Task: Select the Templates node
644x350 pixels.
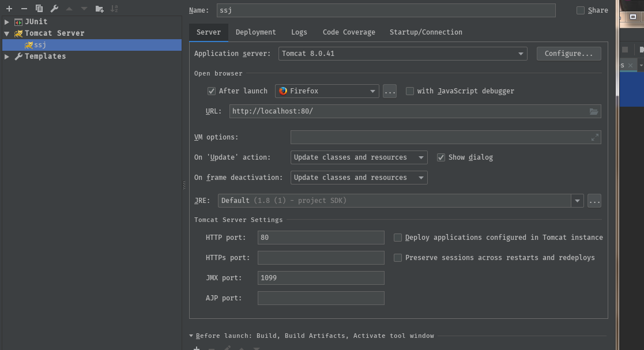Action: point(45,57)
